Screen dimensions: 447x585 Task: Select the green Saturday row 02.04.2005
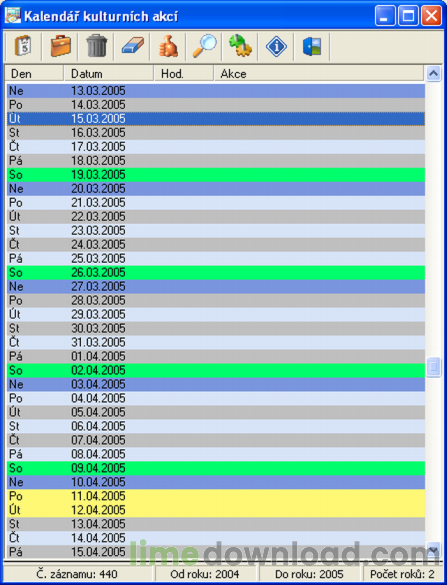coord(216,370)
